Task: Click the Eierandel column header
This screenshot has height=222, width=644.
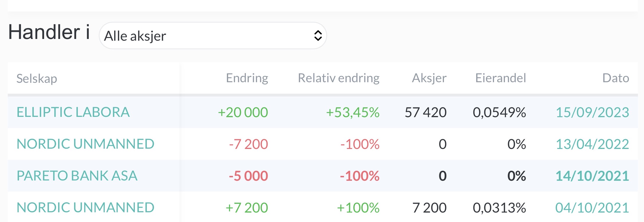Action: pos(500,78)
